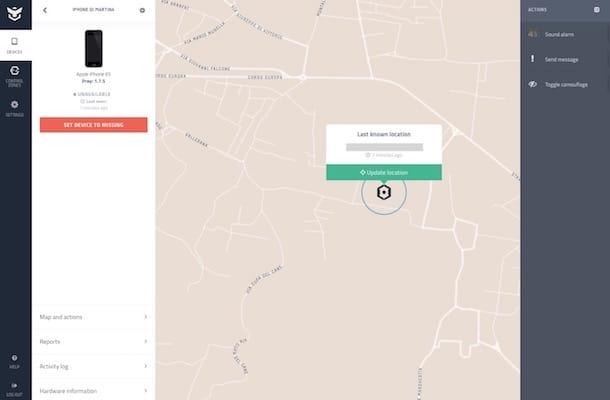Open the Settings sidebar section
The height and width of the screenshot is (400, 610).
15,109
